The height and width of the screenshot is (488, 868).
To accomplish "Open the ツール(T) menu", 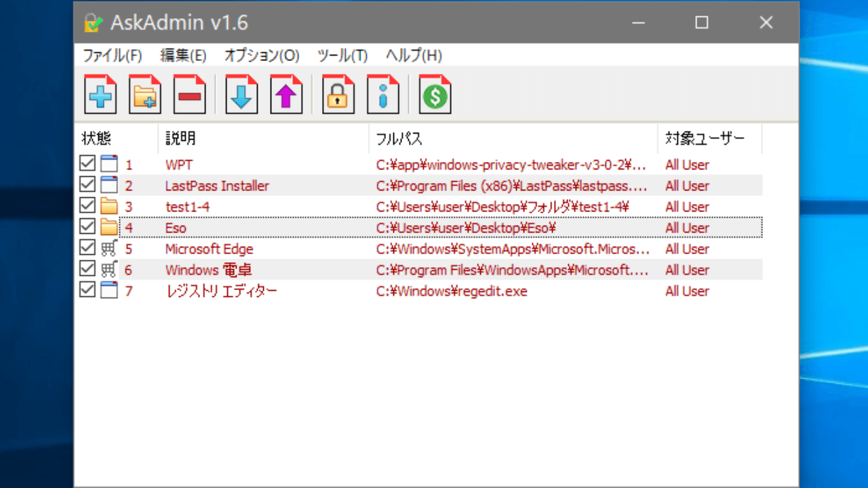I will (x=342, y=56).
